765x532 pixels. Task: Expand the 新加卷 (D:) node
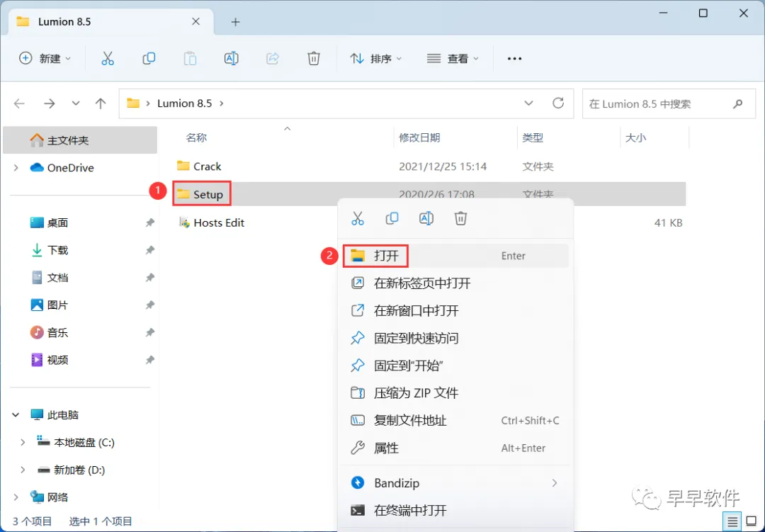tap(23, 470)
